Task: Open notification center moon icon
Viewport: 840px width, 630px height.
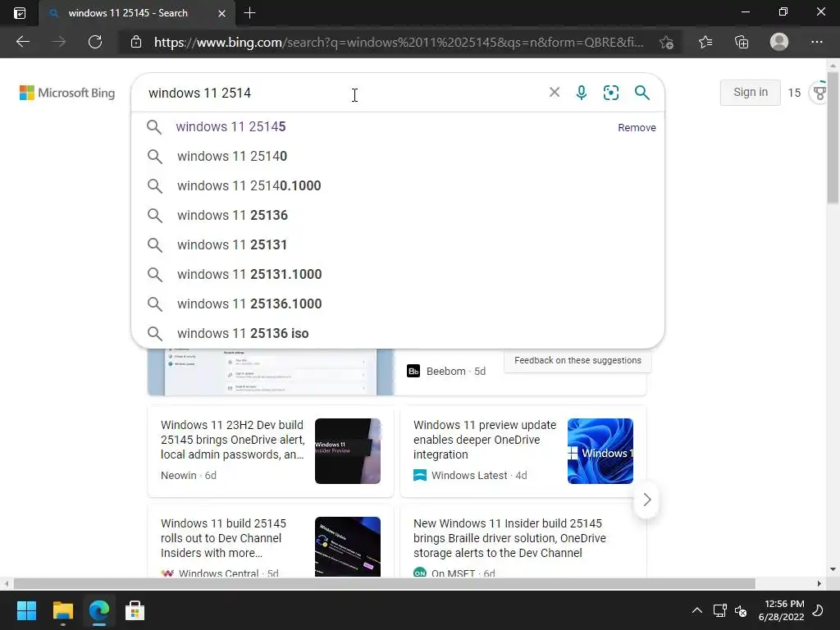Action: click(x=818, y=610)
